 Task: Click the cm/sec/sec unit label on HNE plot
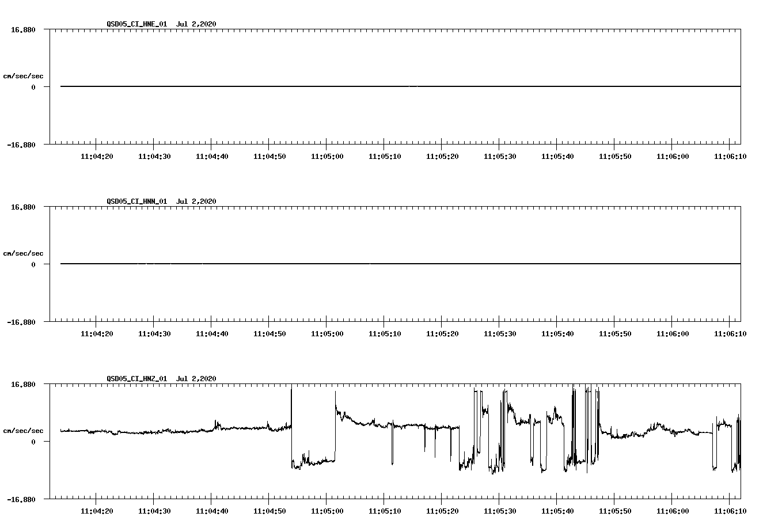pyautogui.click(x=23, y=76)
